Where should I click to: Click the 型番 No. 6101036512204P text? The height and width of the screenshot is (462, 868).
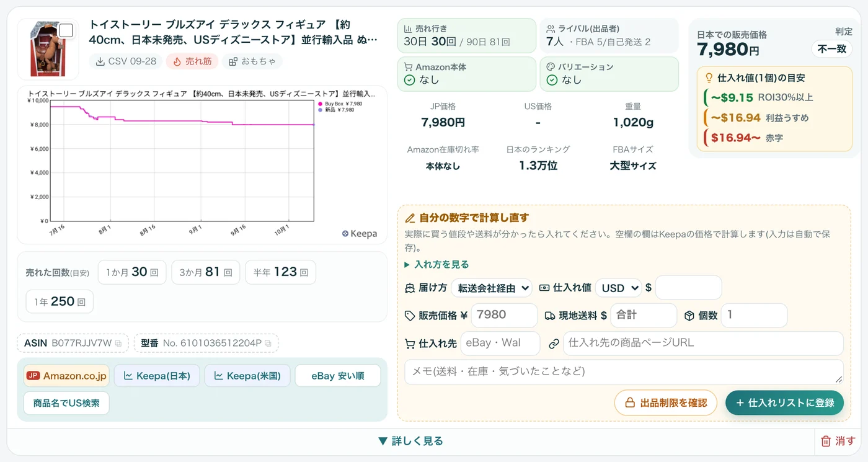[x=212, y=343]
